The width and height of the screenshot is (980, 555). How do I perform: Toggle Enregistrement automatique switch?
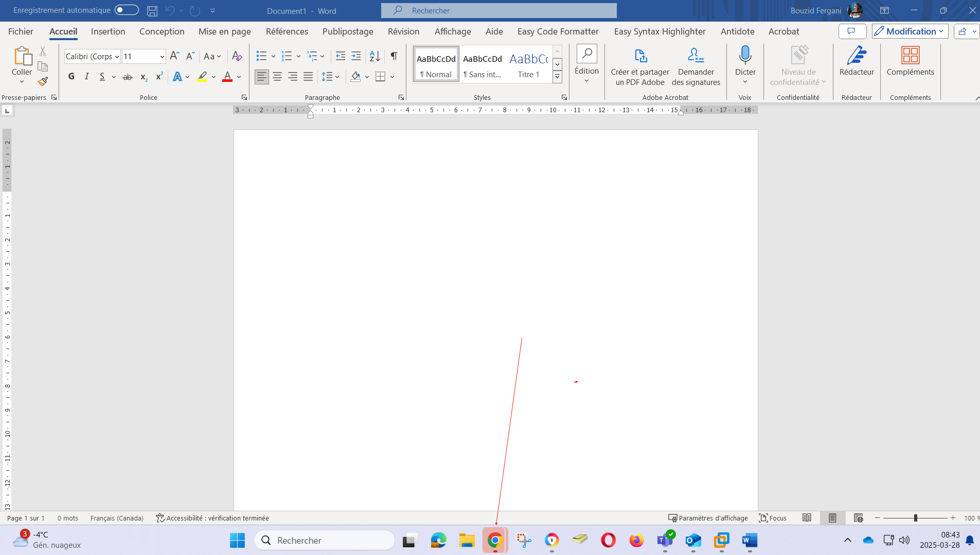127,10
